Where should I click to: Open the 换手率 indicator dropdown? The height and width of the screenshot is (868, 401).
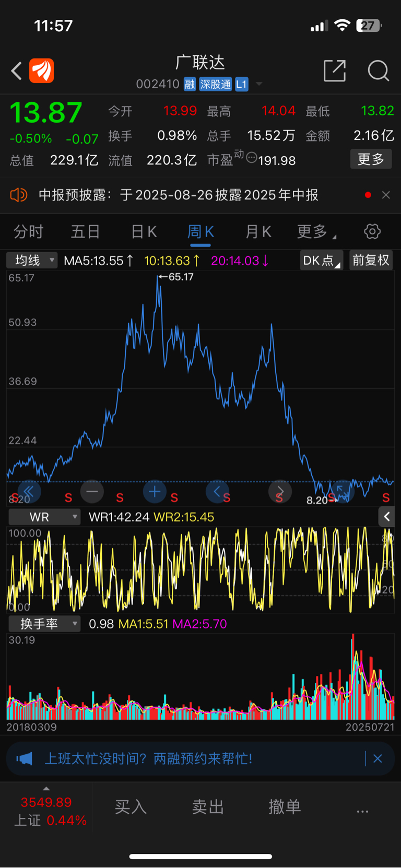44,624
